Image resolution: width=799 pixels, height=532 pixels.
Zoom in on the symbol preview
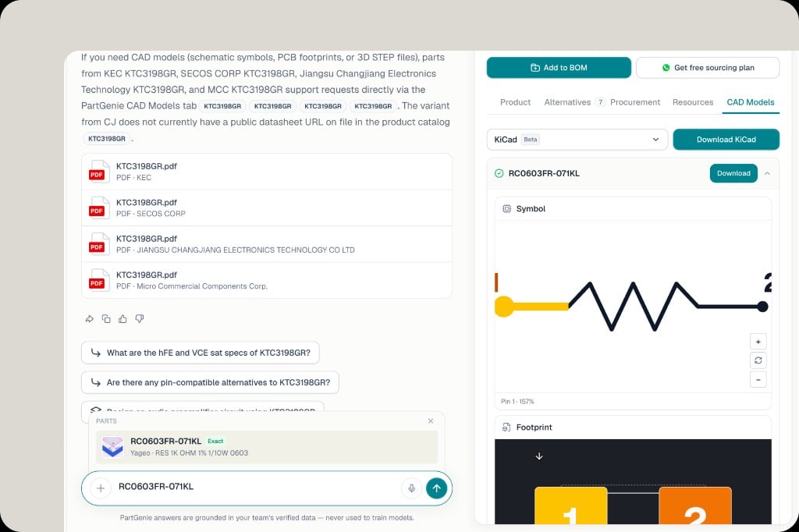coord(758,342)
